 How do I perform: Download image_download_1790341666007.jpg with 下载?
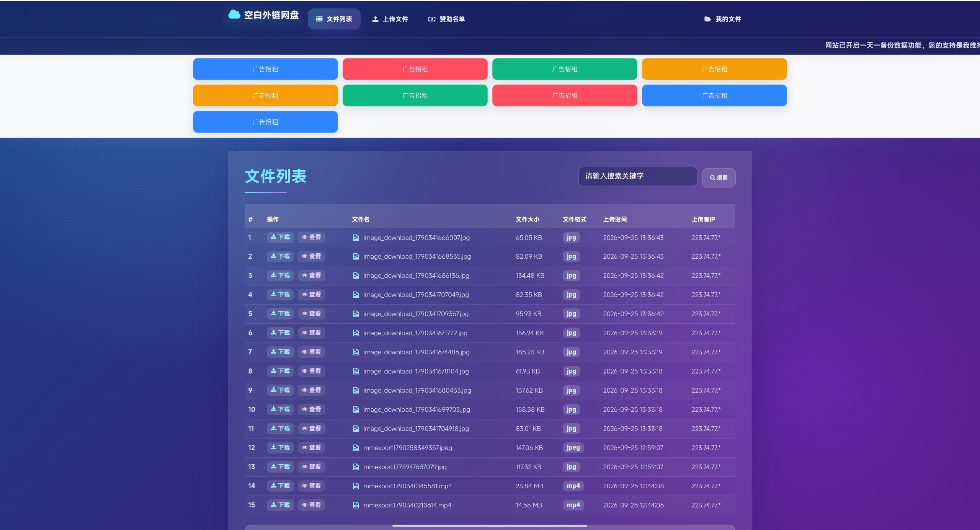coord(280,237)
